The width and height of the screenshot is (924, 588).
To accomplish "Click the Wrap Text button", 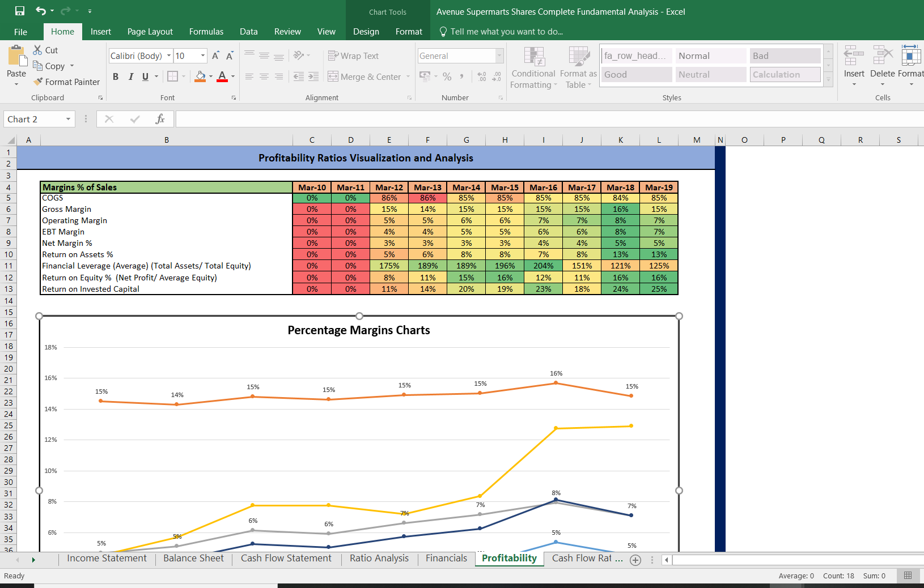I will click(x=353, y=56).
